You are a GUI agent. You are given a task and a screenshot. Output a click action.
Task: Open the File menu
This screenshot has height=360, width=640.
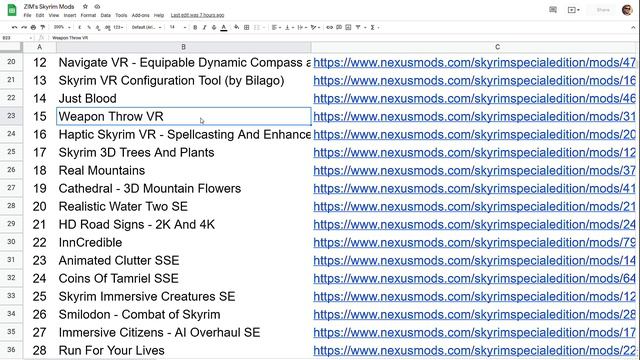27,15
